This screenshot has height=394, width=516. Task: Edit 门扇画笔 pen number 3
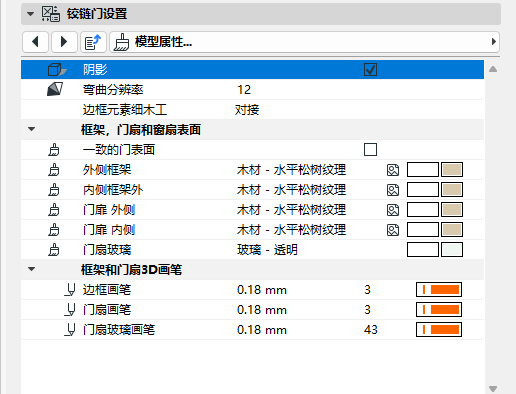[x=367, y=310]
